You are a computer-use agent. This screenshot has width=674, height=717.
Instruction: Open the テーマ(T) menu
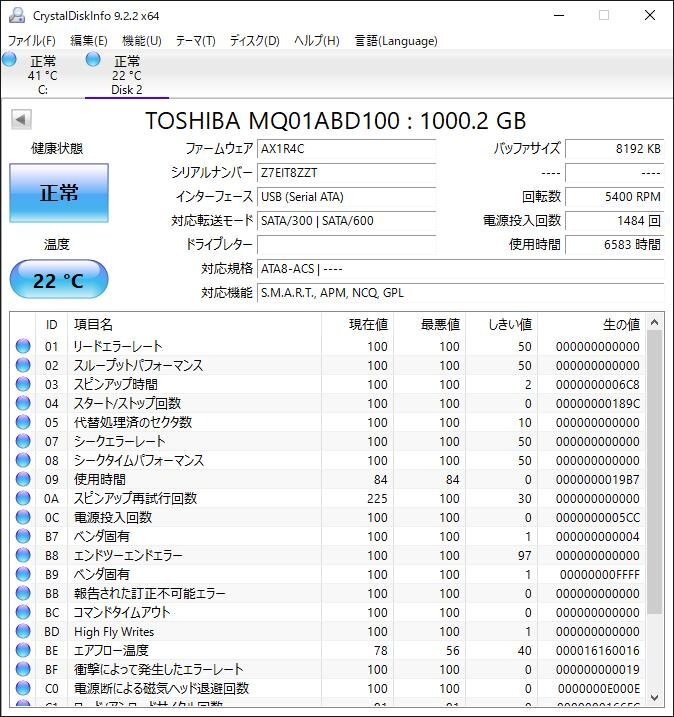click(196, 41)
